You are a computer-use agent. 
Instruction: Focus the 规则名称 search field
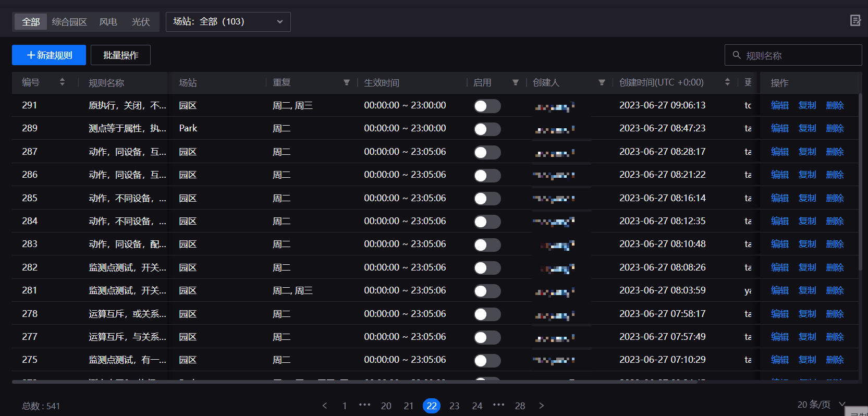coord(798,55)
